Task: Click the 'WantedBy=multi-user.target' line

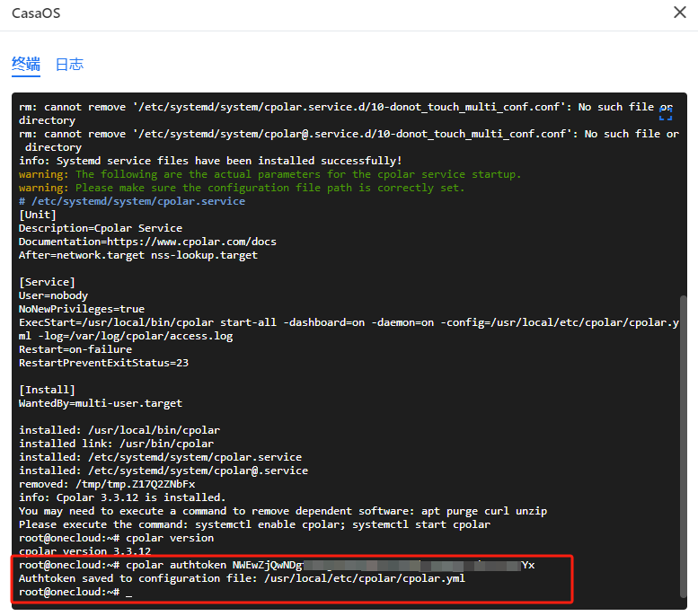Action: [x=100, y=403]
